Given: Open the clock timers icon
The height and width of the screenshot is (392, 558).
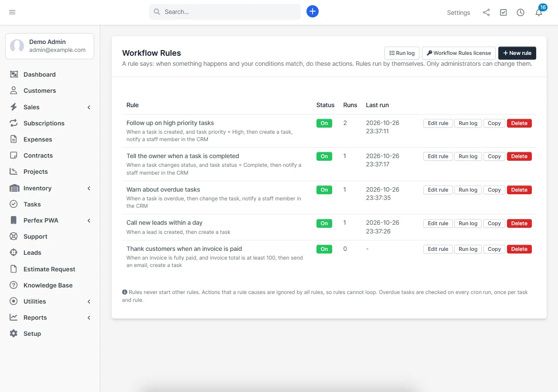Looking at the screenshot, I should [521, 13].
